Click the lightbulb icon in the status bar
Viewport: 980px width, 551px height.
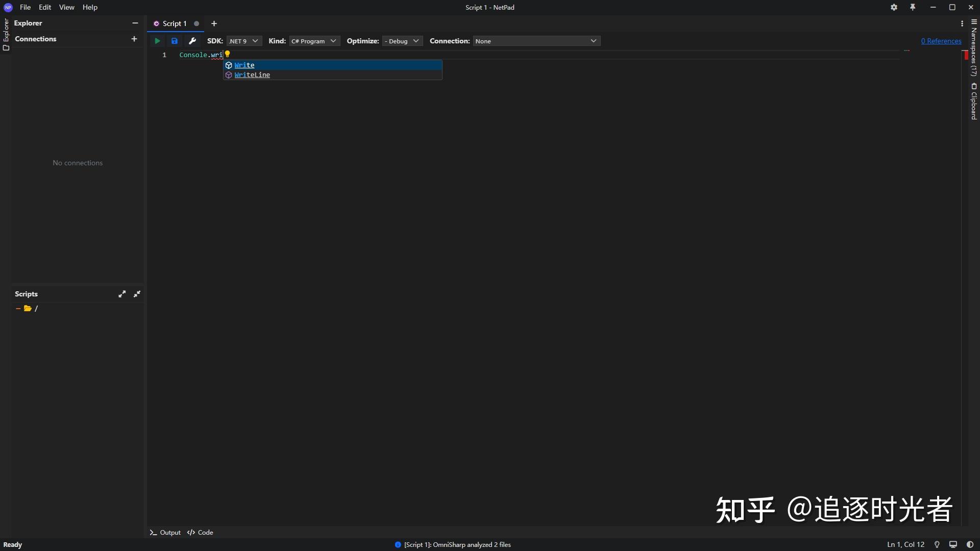tap(937, 544)
